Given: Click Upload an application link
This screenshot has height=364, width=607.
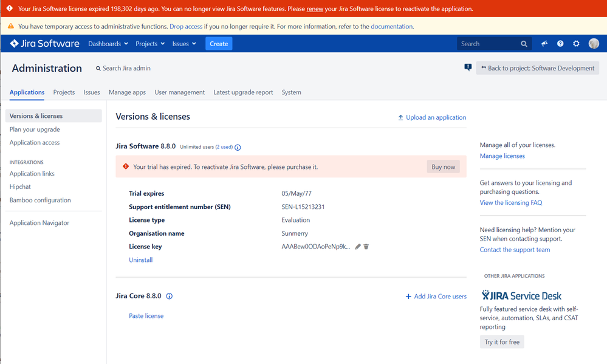Looking at the screenshot, I should tap(432, 117).
